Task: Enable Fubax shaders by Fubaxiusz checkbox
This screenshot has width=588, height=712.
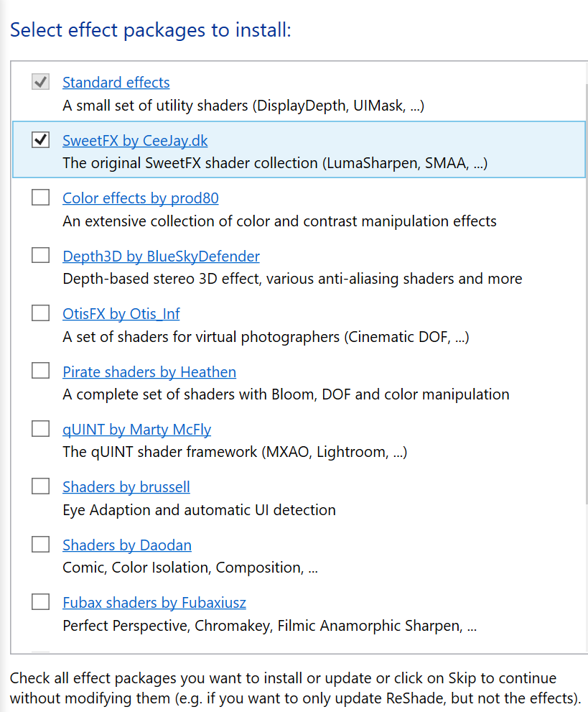Action: [x=41, y=602]
